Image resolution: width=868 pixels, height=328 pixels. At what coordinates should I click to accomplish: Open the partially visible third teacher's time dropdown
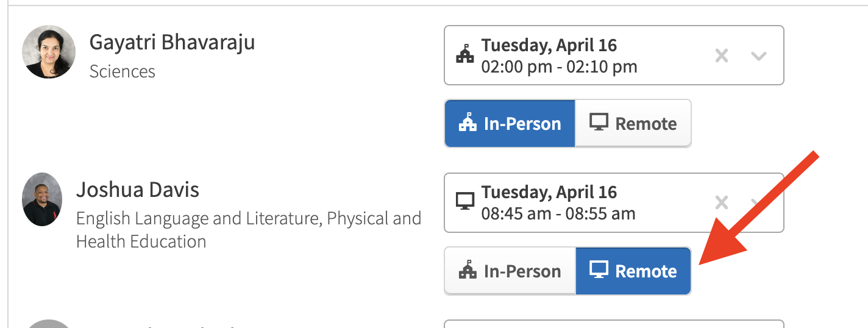tap(613, 324)
